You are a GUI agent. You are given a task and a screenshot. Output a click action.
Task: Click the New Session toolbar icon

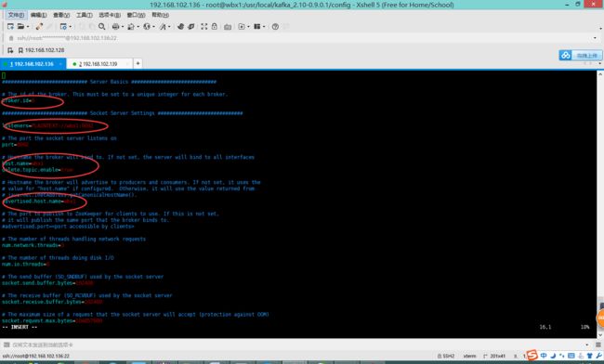coord(10,27)
